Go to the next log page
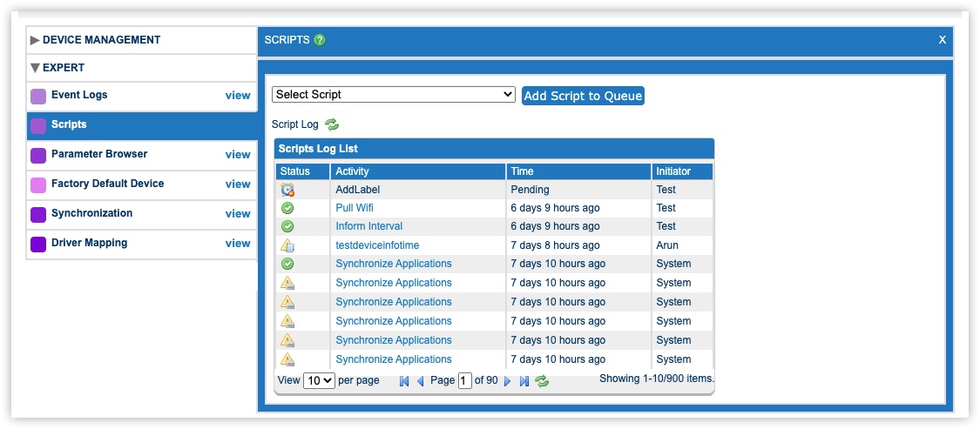Screen dimensions: 980x429 click(x=508, y=381)
